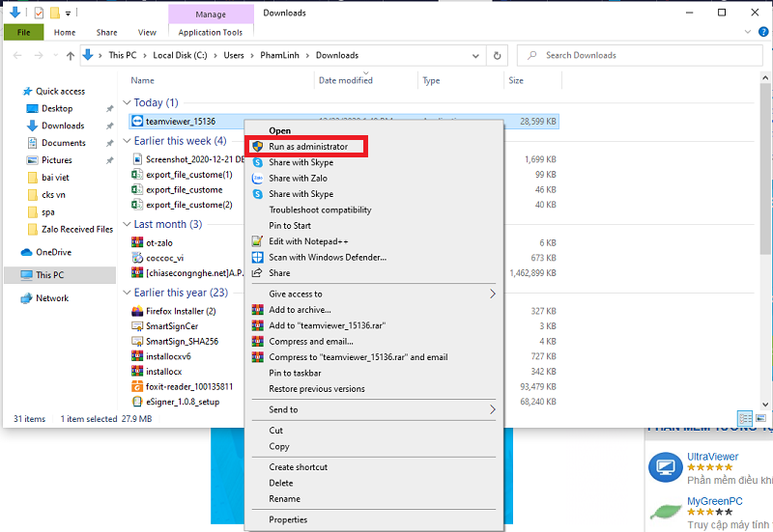Open Zalo Received Files folder in sidebar
Viewport: 773px width, 532px height.
coord(77,230)
